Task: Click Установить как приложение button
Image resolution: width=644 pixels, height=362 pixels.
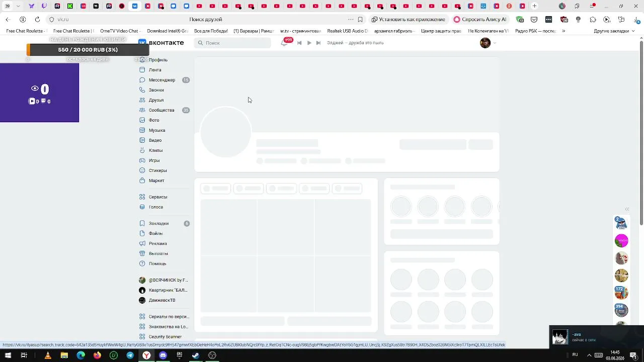Action: click(x=409, y=19)
